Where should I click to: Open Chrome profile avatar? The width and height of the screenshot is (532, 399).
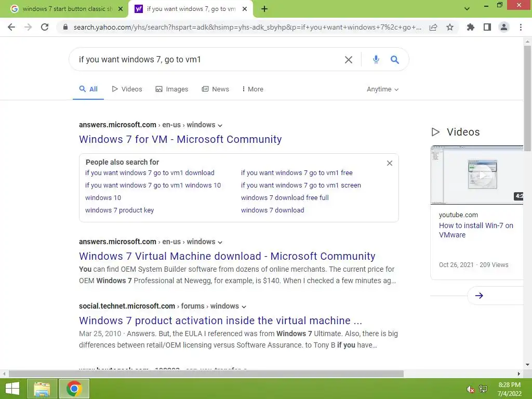click(x=504, y=27)
